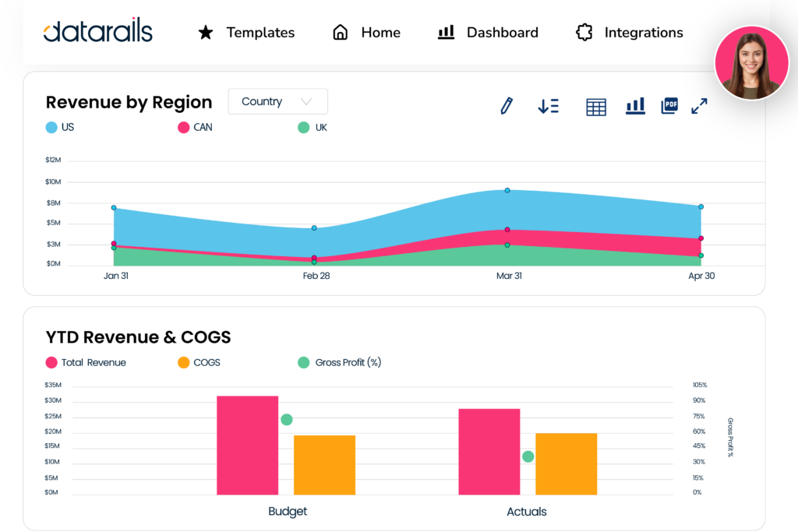Navigate to the Dashboard menu item
Viewport: 798px width, 532px height.
502,33
